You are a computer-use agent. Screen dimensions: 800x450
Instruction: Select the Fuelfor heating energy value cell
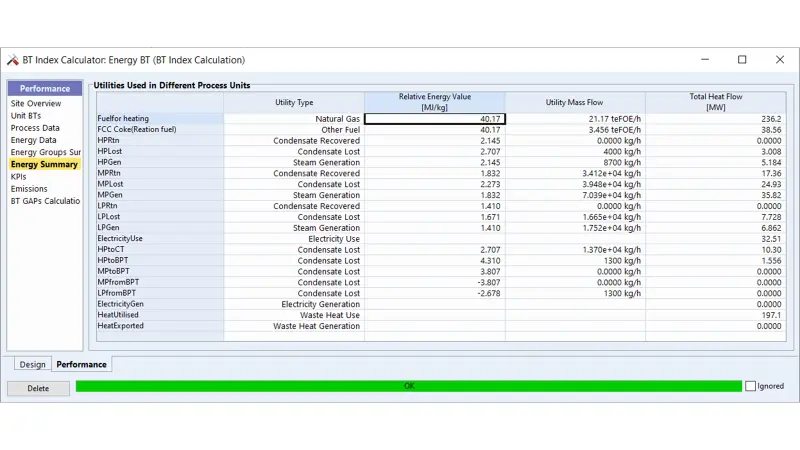click(435, 119)
